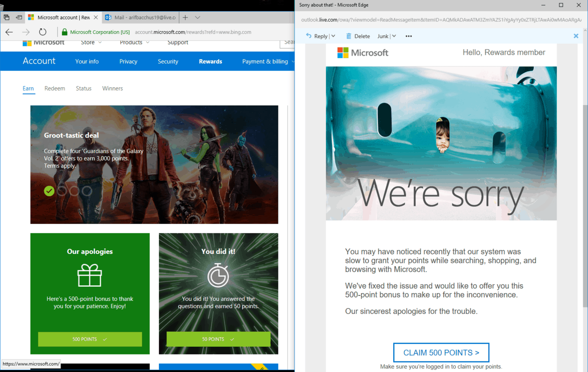Screen dimensions: 588x372
Task: Close the Microsoft account tab
Action: coord(95,17)
